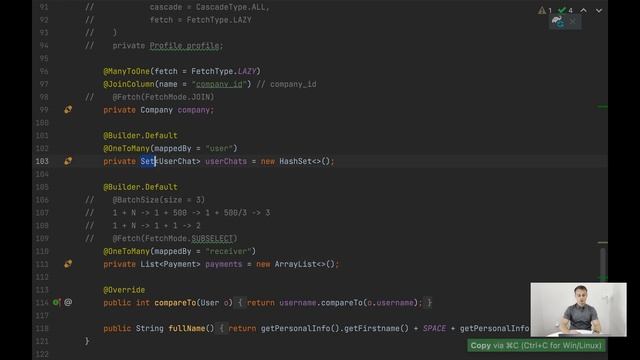Click the green checkmark typo count indicator
640x360 pixels.
click(x=566, y=10)
